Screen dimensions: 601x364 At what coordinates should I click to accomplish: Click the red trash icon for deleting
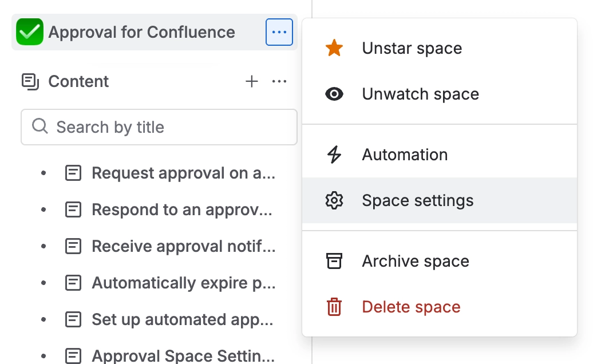(334, 307)
